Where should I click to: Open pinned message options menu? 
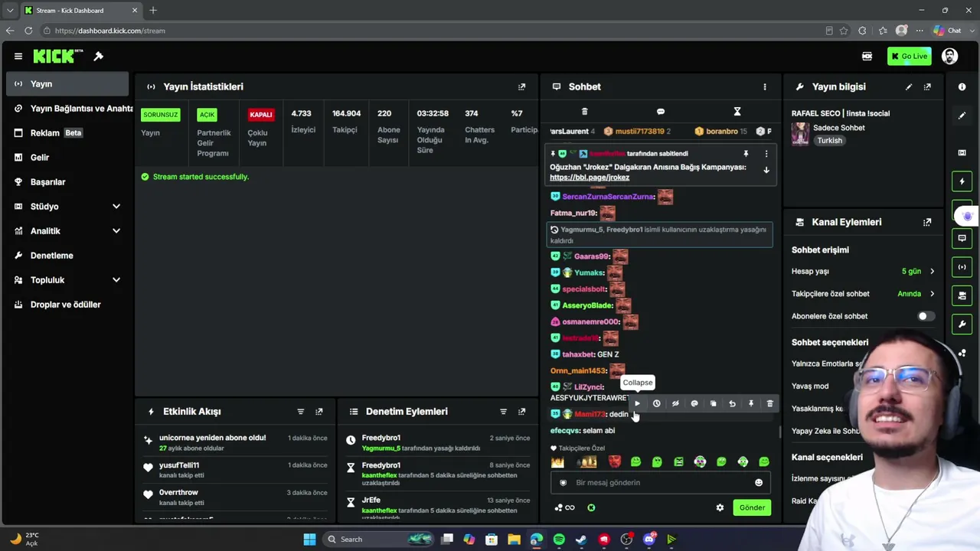coord(766,154)
